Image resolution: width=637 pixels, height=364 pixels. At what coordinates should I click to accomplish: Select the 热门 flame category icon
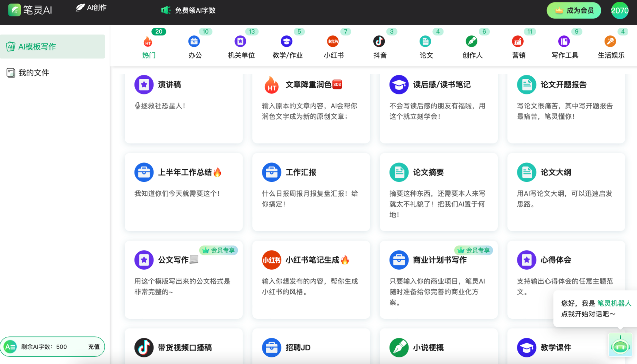148,41
